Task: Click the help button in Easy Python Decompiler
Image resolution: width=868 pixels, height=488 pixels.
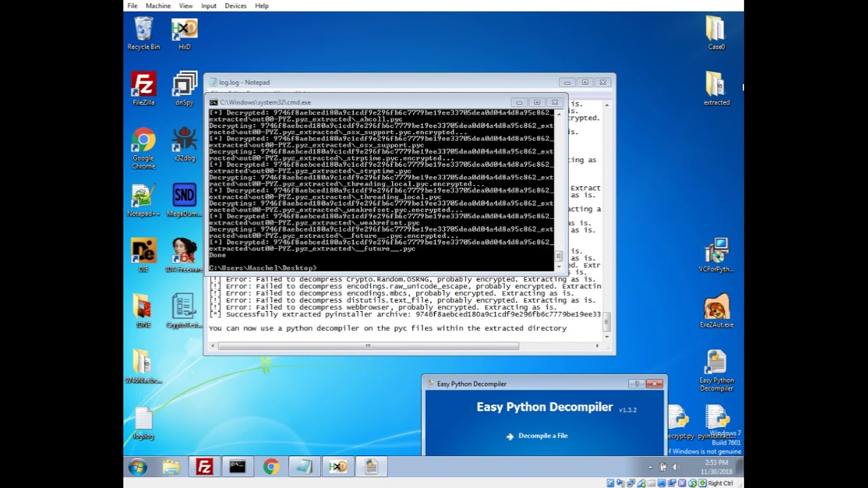Action: pyautogui.click(x=636, y=384)
